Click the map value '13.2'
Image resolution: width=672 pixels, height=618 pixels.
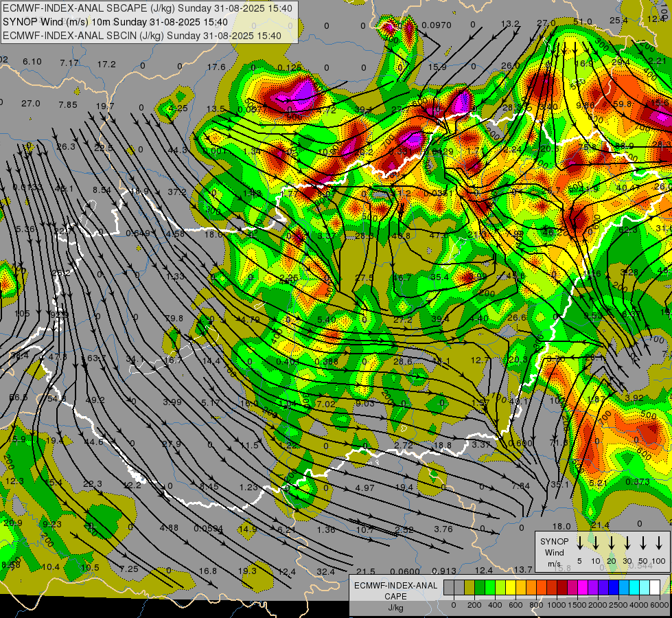[x=510, y=24]
